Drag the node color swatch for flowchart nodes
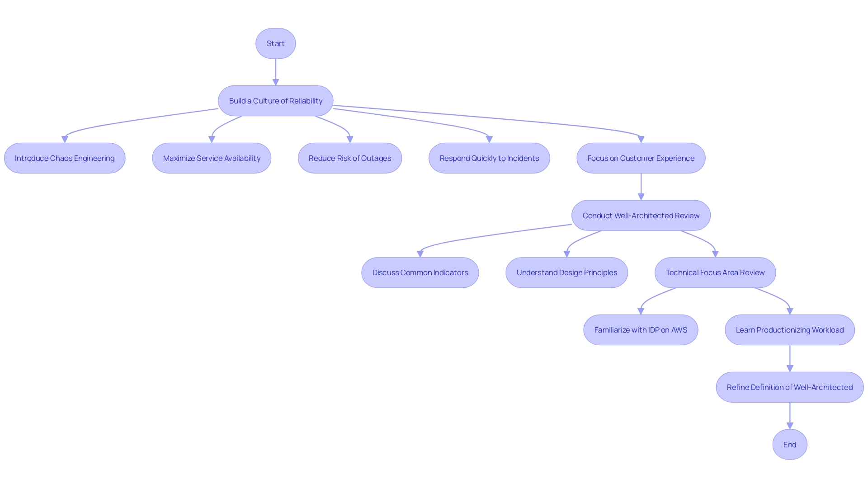The height and width of the screenshot is (488, 868). point(275,100)
